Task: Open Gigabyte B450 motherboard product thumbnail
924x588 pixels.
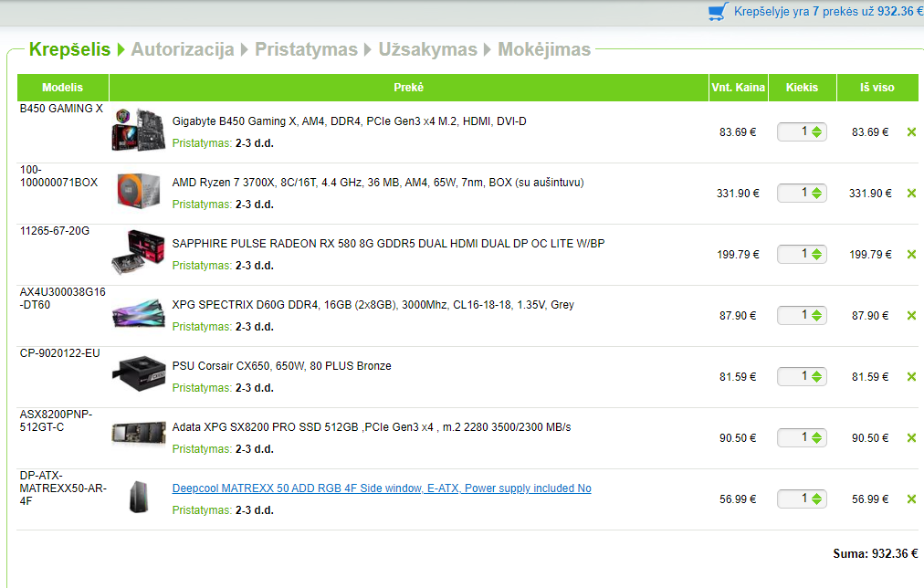Action: [139, 130]
